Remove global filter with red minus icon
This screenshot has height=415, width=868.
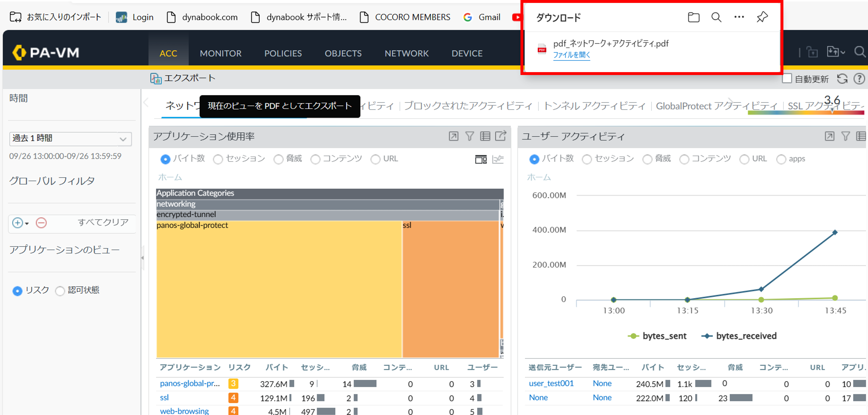click(x=41, y=223)
